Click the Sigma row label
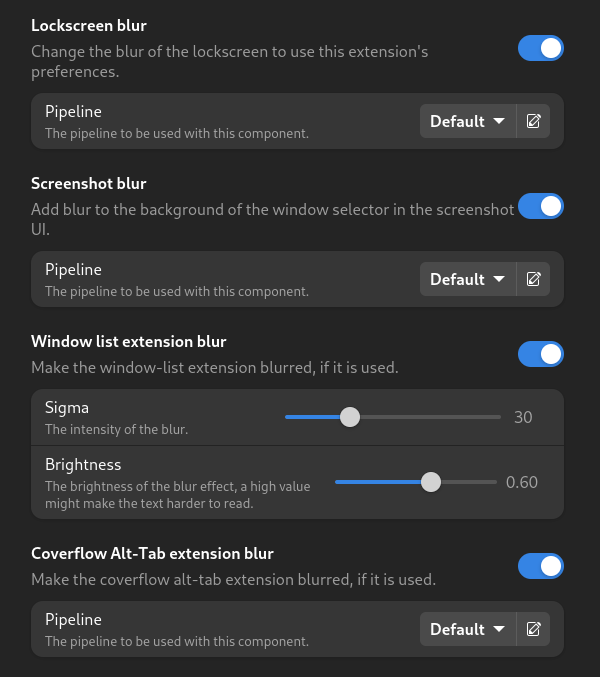 (67, 408)
